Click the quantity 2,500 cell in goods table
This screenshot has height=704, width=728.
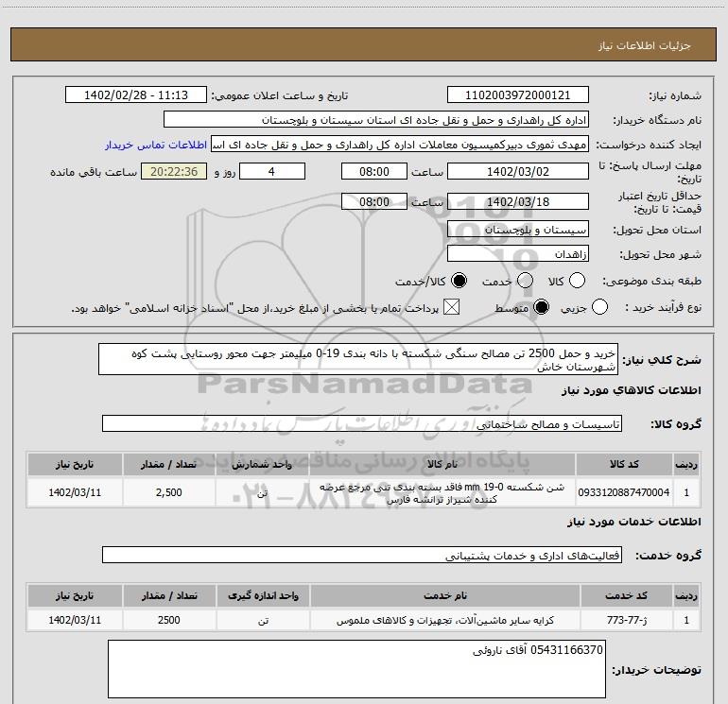tap(168, 492)
